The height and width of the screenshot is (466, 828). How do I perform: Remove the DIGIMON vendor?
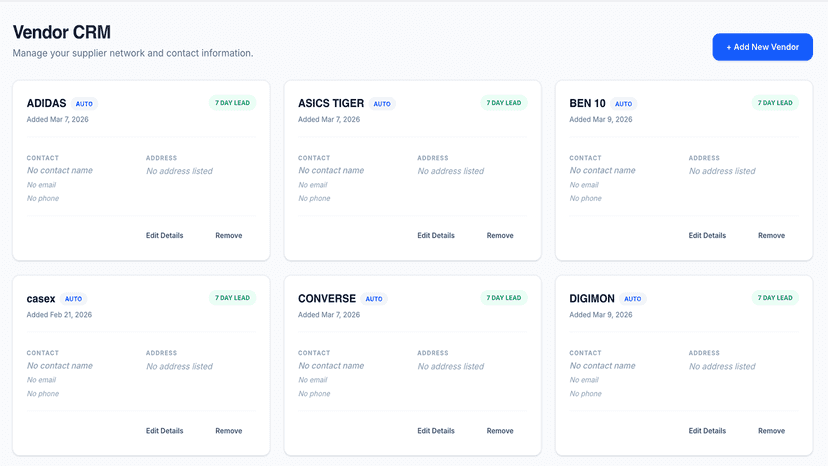coord(771,431)
